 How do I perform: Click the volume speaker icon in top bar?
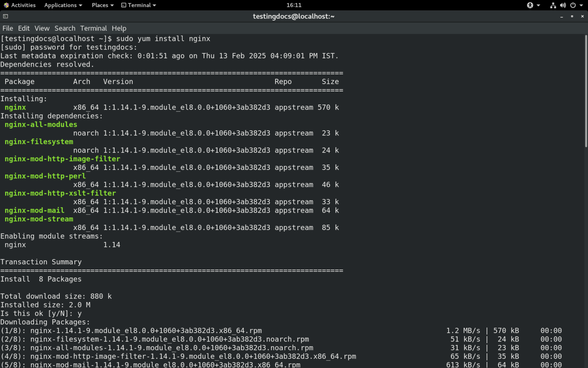pos(563,5)
